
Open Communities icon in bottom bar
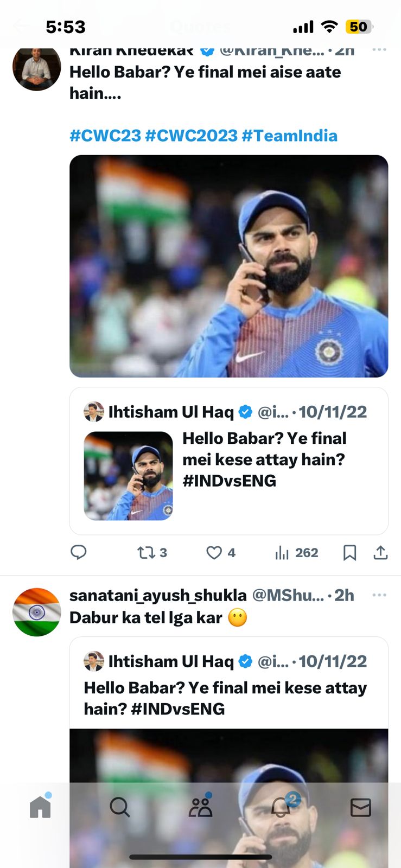(200, 807)
